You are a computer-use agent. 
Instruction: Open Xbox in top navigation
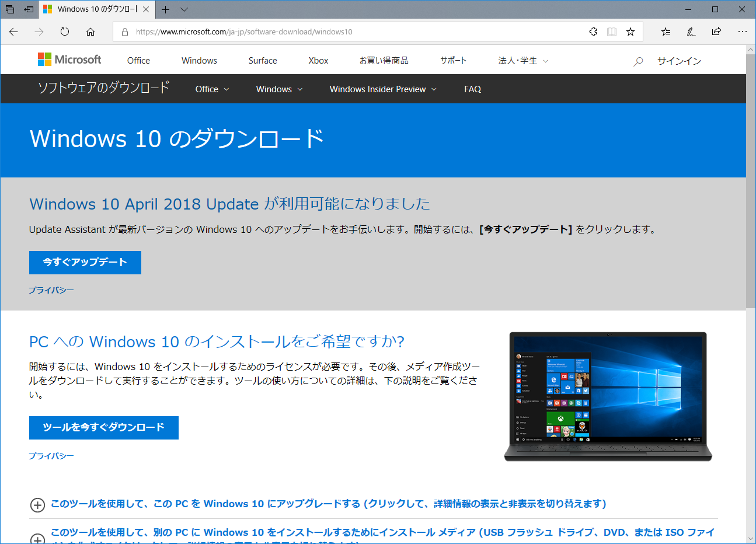318,61
